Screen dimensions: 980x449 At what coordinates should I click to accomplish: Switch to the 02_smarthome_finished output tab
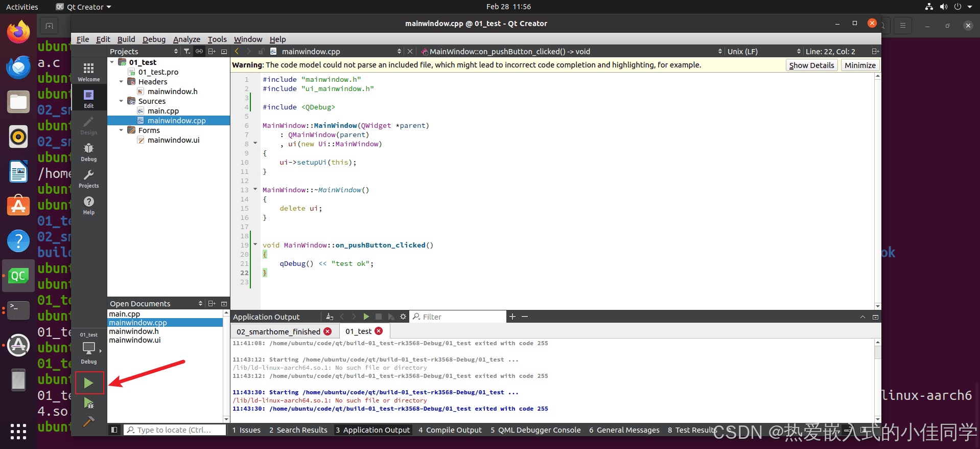(x=278, y=331)
